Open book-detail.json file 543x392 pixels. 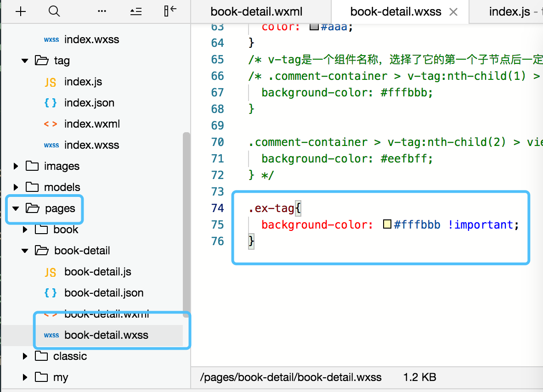point(104,293)
